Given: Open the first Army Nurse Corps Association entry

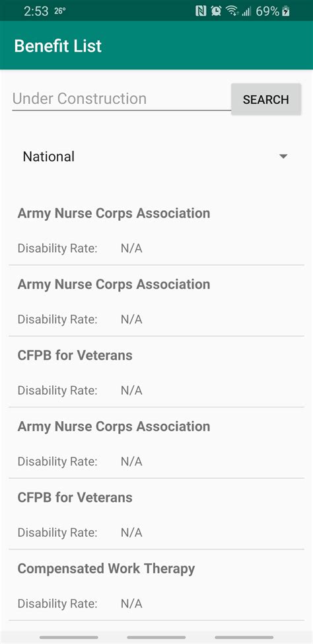Looking at the screenshot, I should pyautogui.click(x=156, y=230).
